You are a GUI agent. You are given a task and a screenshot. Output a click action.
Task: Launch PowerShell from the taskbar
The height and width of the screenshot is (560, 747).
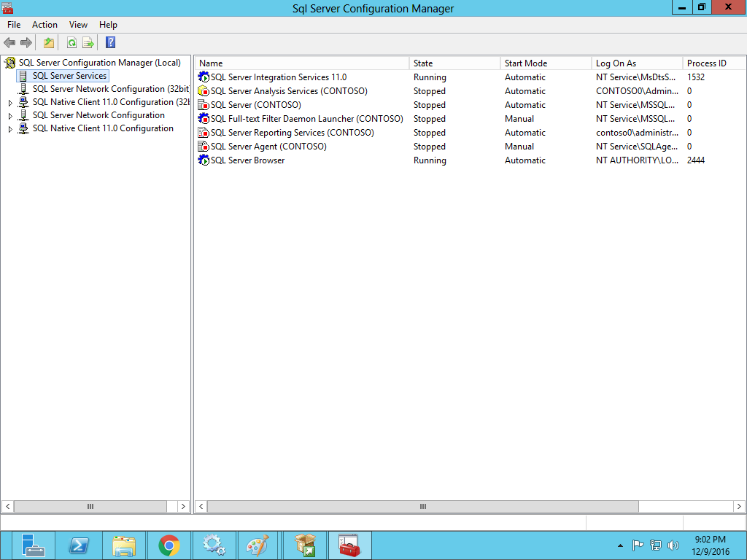[x=79, y=545]
